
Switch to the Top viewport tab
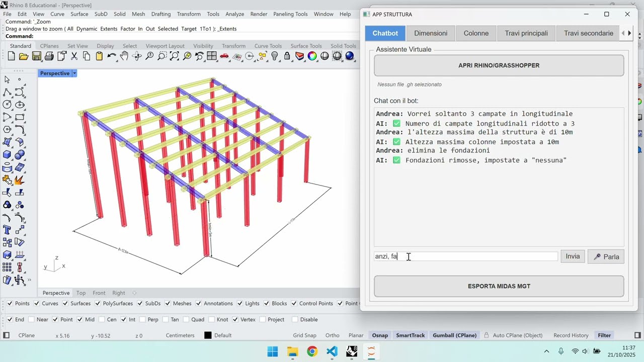[81, 293]
